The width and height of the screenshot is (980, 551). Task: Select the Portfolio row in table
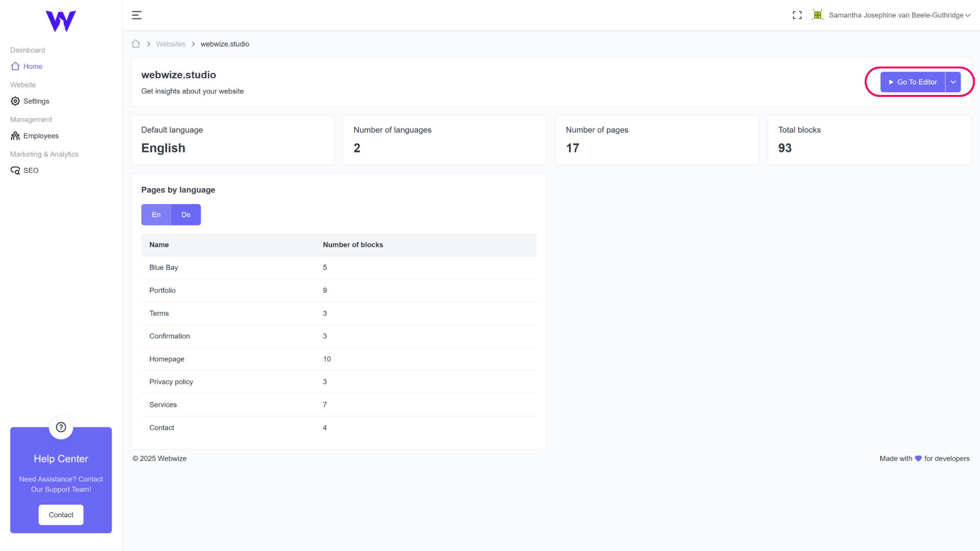[x=162, y=290]
